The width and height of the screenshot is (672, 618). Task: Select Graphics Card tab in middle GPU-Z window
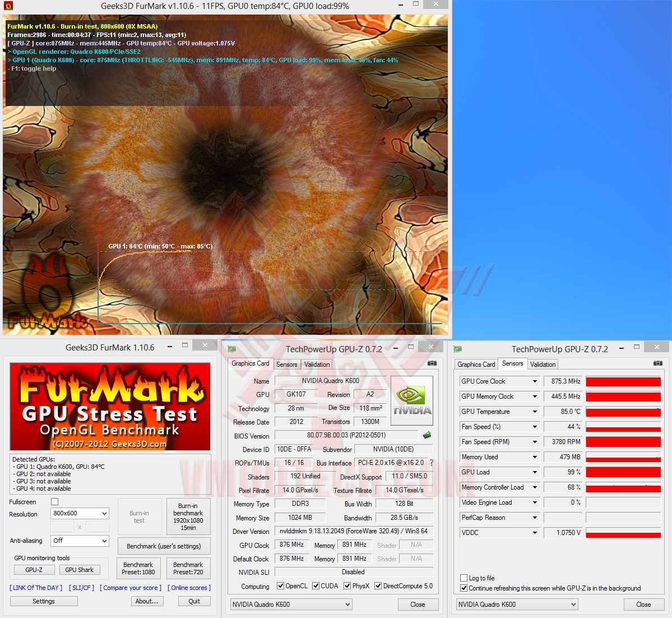pyautogui.click(x=251, y=364)
